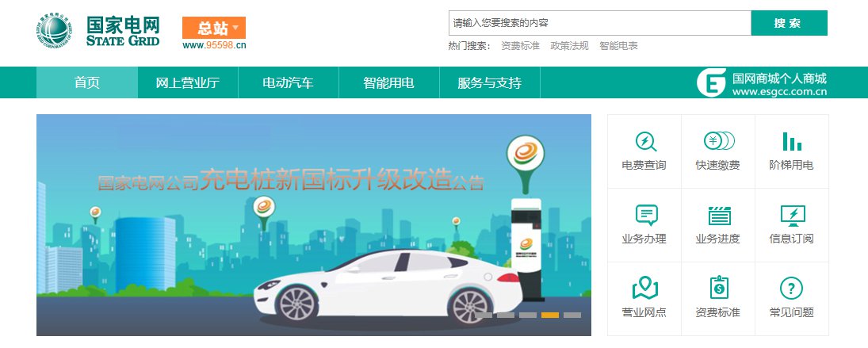Screen dimensions: 868x348
Task: Open the 常见问题 question mark icon
Action: pos(791,289)
